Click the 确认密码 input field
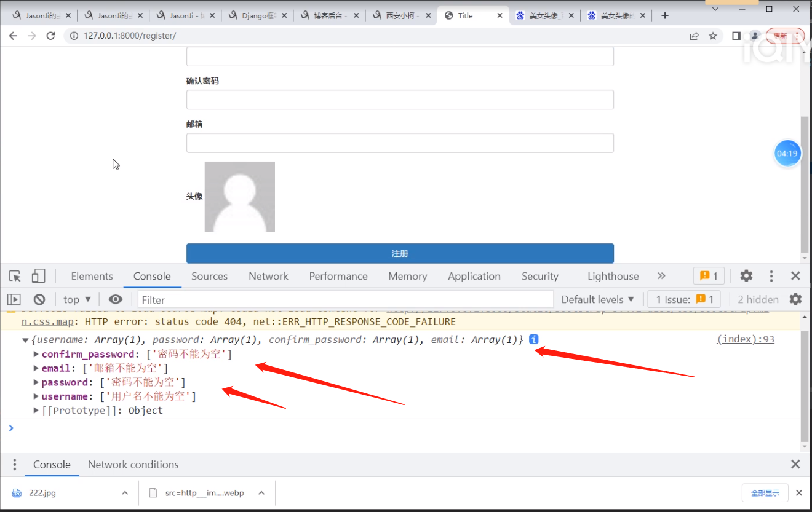Image resolution: width=812 pixels, height=512 pixels. [x=400, y=100]
